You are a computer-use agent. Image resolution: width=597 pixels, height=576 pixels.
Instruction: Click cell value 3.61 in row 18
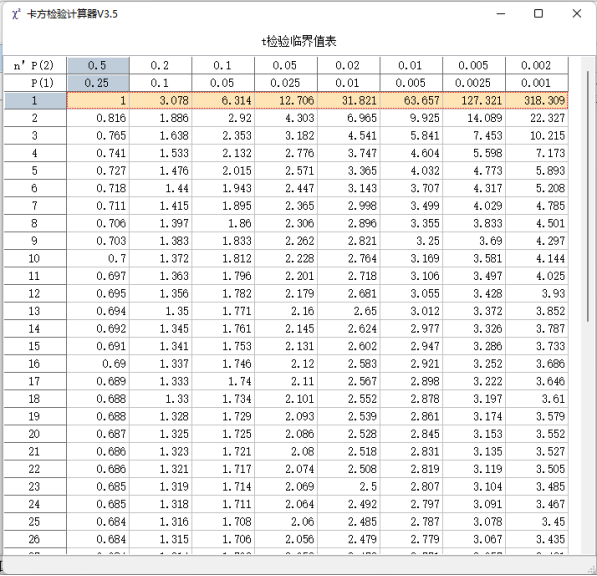point(537,399)
